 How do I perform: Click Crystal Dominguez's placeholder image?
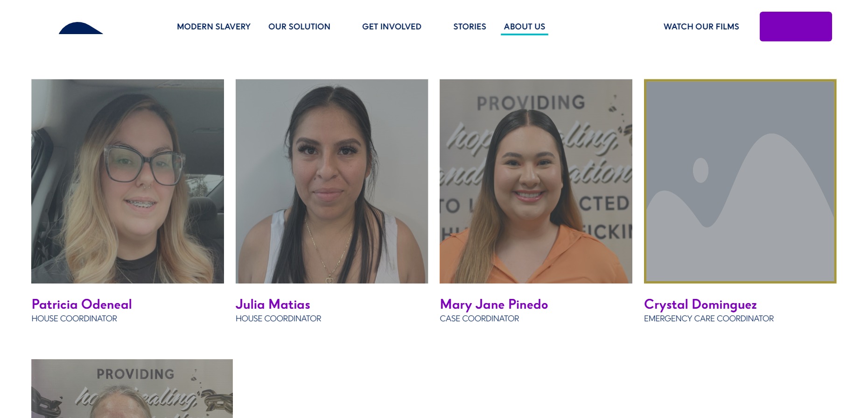pyautogui.click(x=740, y=181)
